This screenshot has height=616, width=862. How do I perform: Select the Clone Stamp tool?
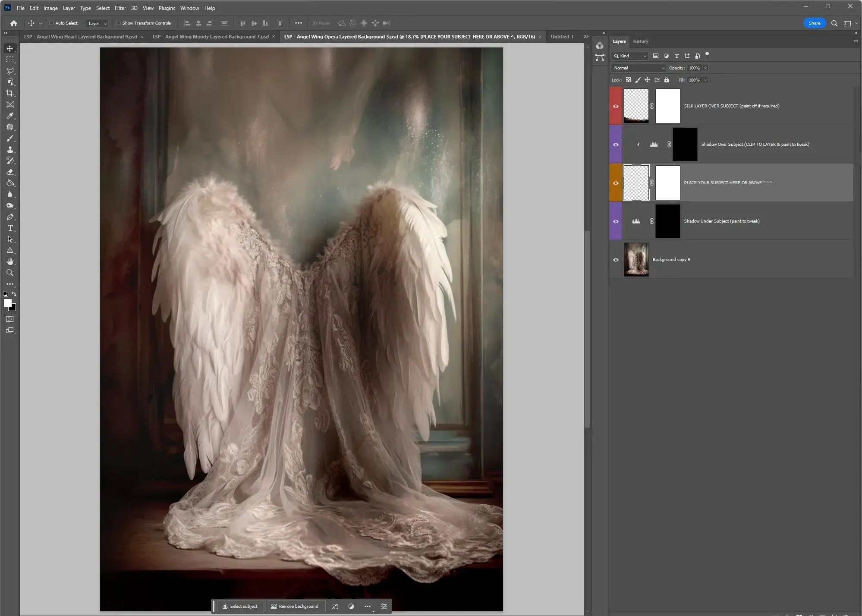point(10,149)
